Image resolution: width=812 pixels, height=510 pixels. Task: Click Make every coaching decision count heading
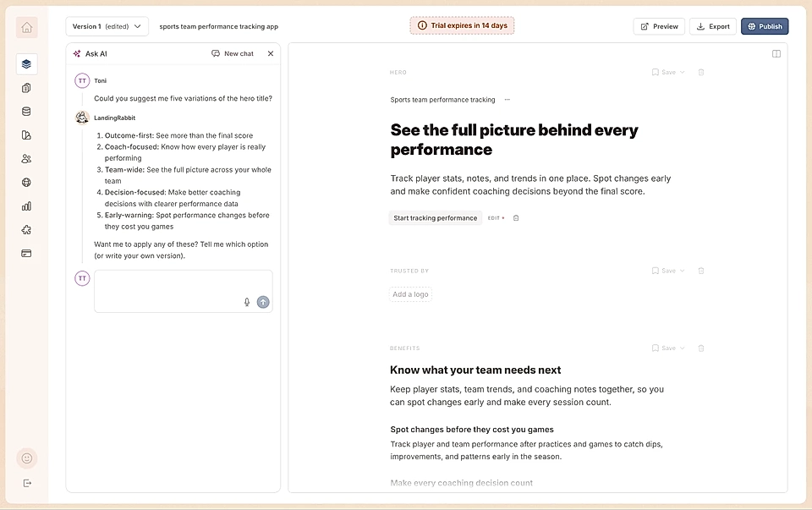pos(462,483)
